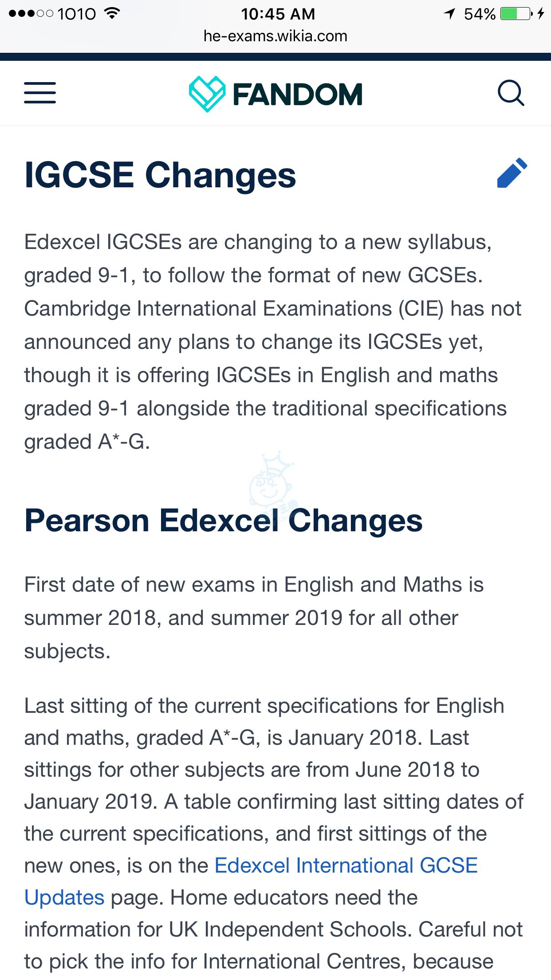Open the hamburger navigation menu
The image size is (551, 980).
[x=40, y=93]
